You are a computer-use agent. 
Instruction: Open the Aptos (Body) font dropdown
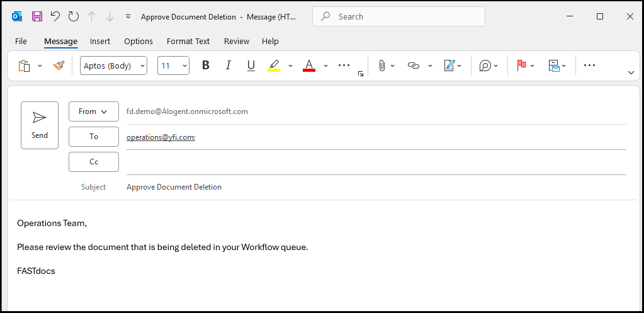113,65
